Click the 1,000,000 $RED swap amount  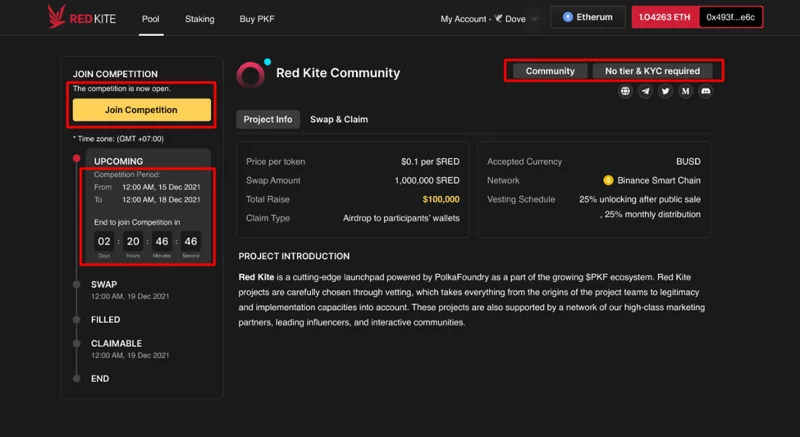427,181
